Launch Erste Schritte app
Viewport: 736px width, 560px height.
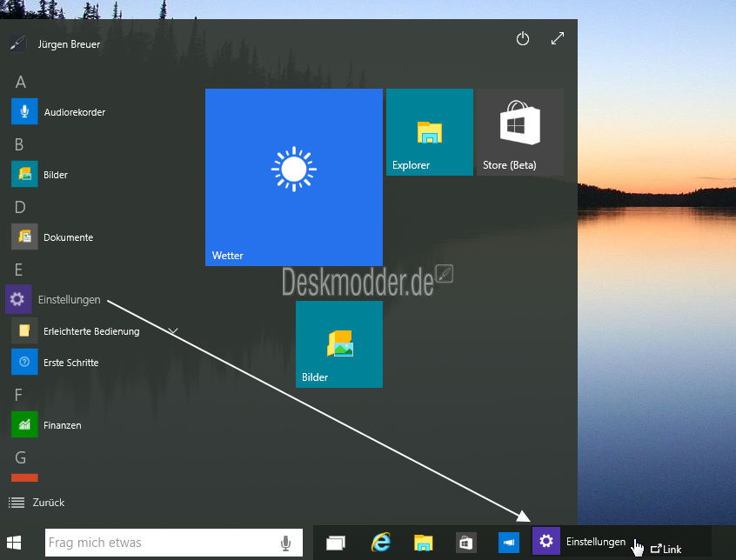coord(56,363)
